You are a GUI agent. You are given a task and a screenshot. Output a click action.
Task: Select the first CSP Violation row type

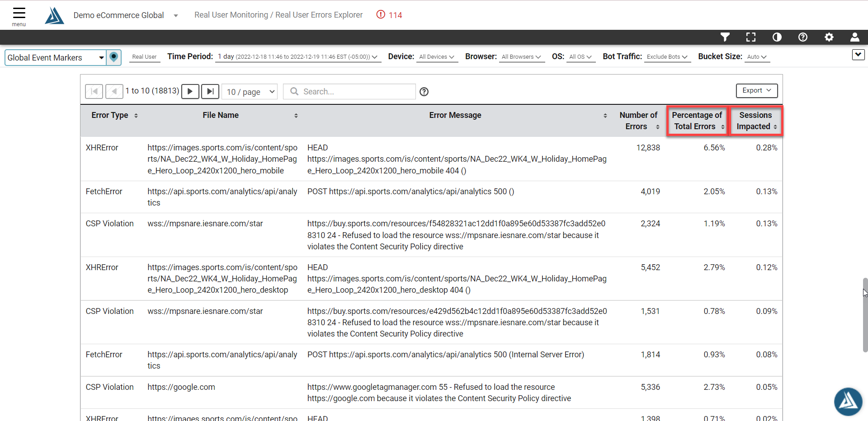(x=109, y=224)
